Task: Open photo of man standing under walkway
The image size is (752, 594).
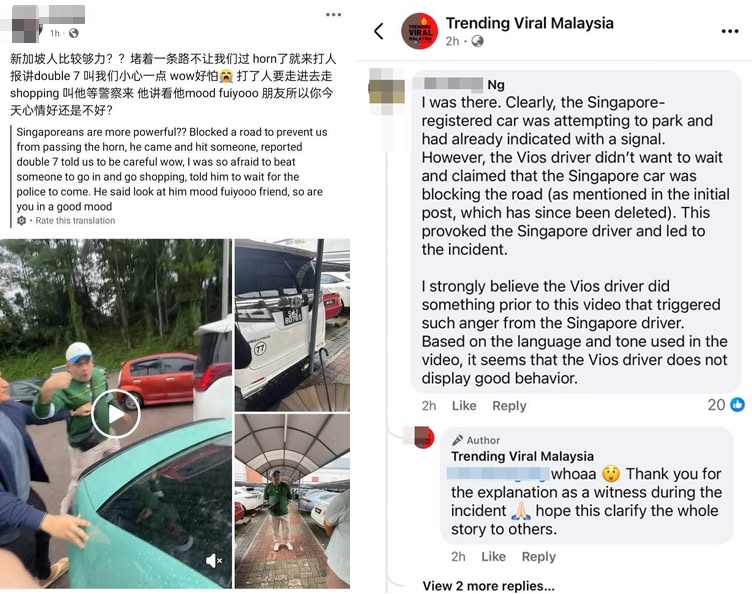Action: coord(292,501)
